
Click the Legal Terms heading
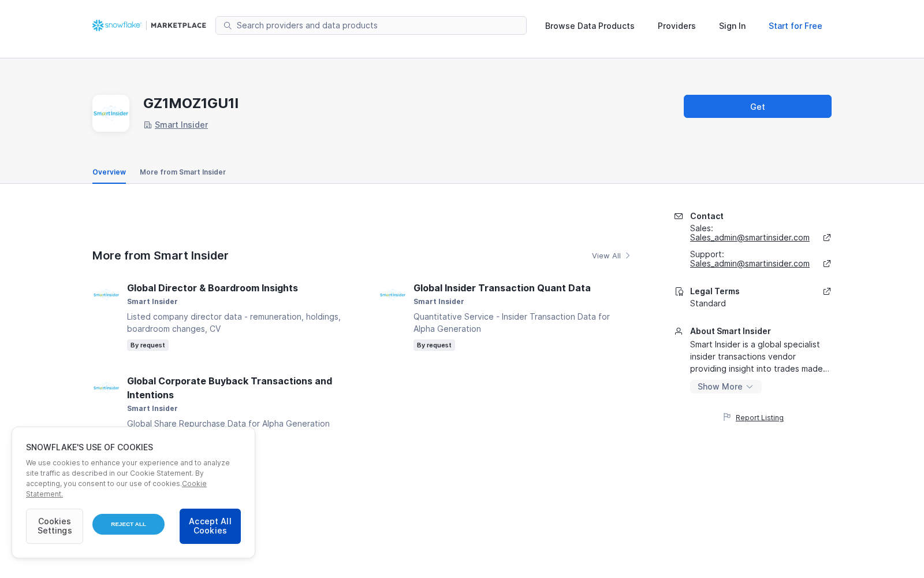coord(715,291)
